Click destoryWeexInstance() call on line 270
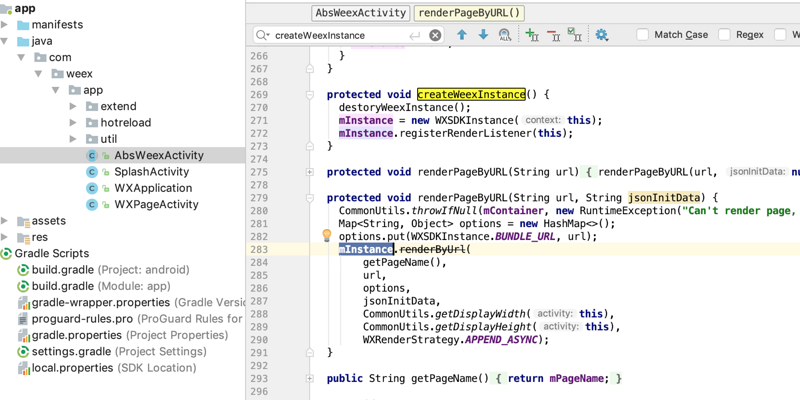Screen dimensions: 800x400 pos(405,108)
